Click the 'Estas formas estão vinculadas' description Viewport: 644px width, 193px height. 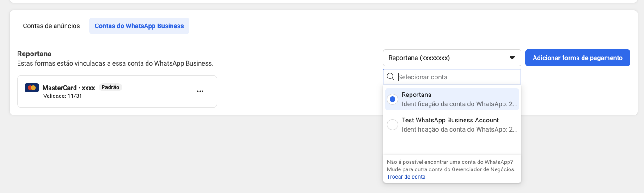click(115, 63)
